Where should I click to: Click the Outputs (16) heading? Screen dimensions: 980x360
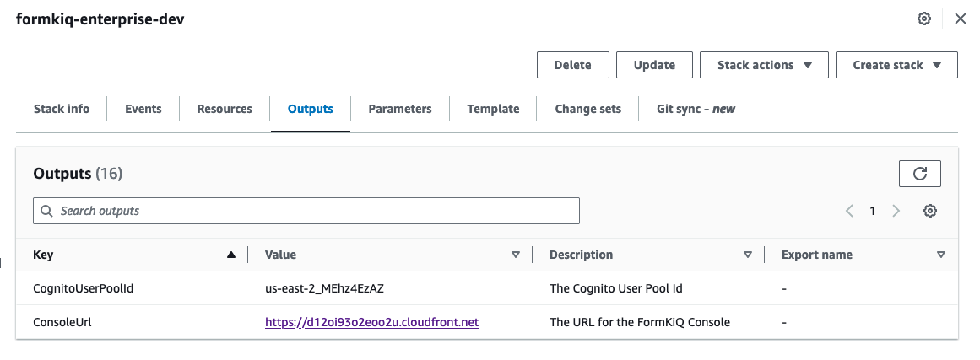[78, 174]
